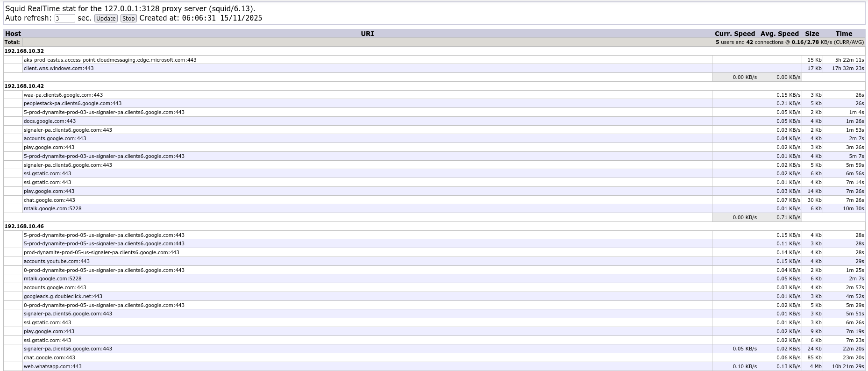868x371 pixels.
Task: Click mtalk.google.com:5228 with 10m 30s time
Action: 52,208
